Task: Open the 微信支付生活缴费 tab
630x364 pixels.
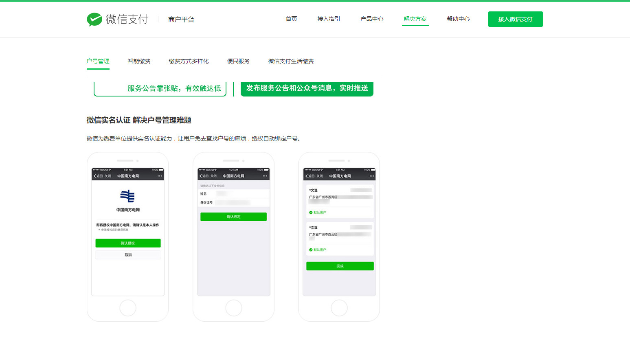Action: 291,61
